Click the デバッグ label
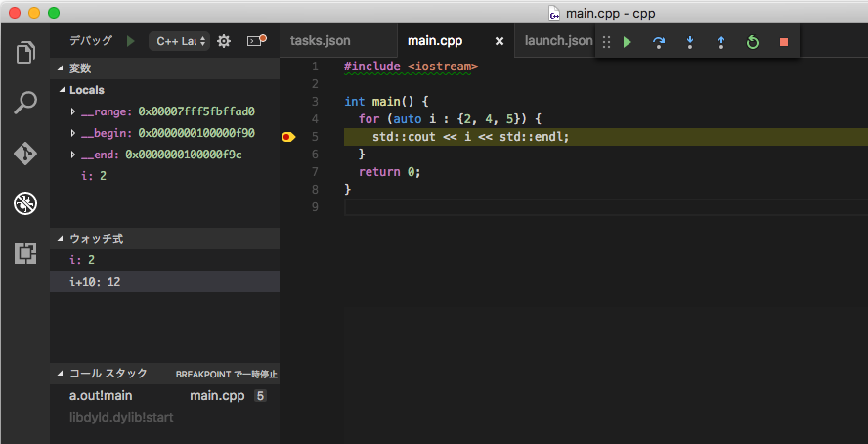This screenshot has height=444, width=868. 91,40
